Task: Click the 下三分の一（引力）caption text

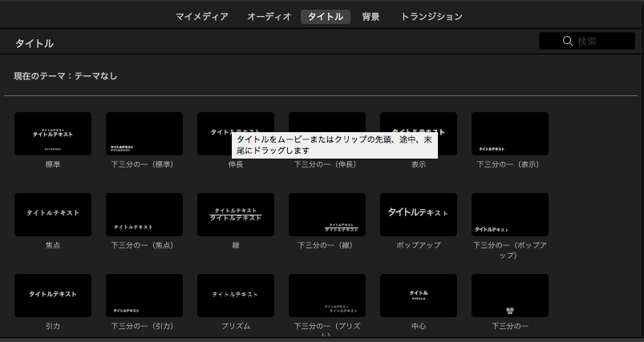Action: 144,327
